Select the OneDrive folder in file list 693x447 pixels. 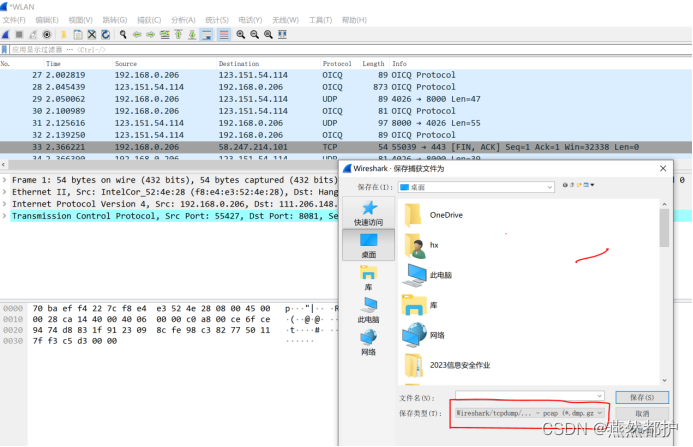[x=434, y=215]
